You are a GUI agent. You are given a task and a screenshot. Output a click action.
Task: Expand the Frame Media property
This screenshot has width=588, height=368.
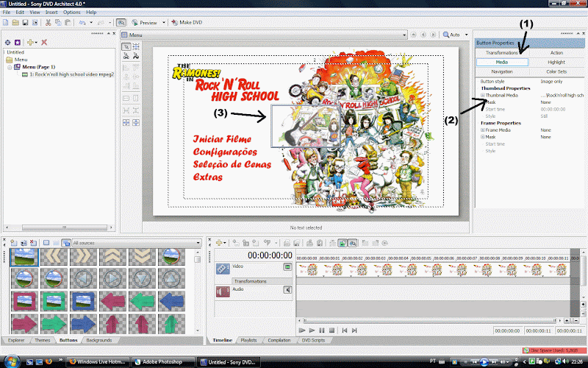coord(483,130)
